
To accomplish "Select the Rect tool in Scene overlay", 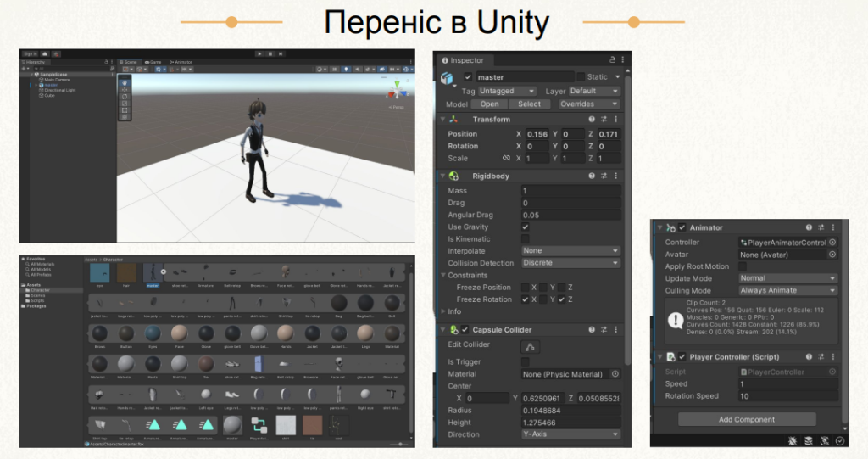I will pos(125,110).
